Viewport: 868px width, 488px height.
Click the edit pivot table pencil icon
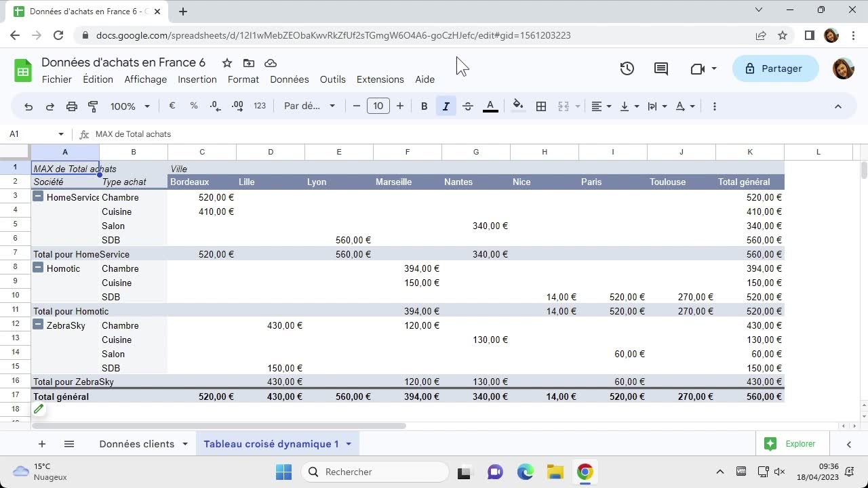click(39, 409)
